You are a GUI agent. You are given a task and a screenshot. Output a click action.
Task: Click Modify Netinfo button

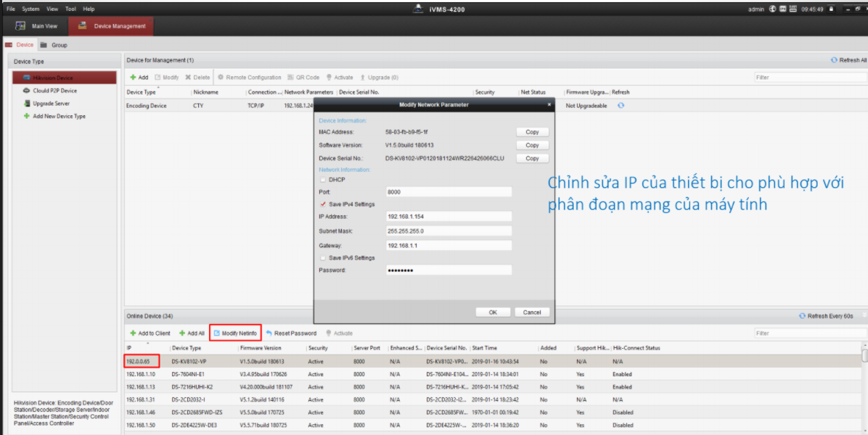(235, 333)
